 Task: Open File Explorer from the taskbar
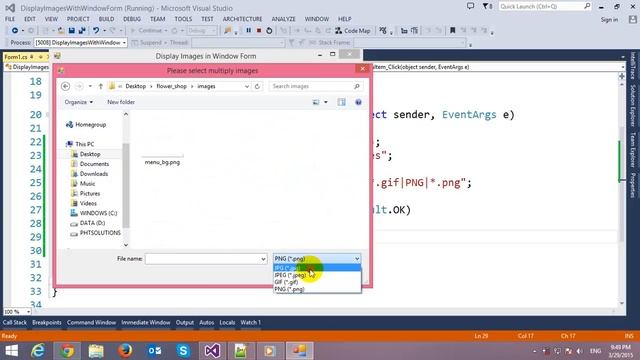tap(96, 351)
